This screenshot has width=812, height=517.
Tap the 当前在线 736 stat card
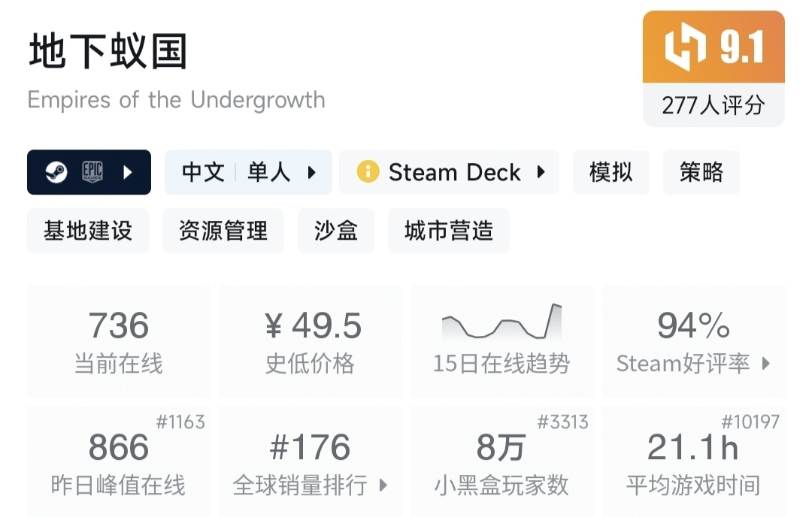point(119,340)
